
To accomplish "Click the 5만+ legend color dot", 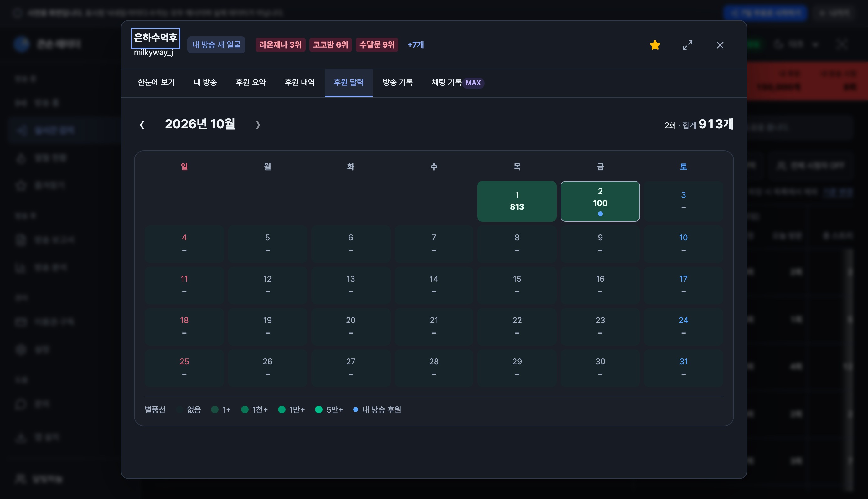I will pos(319,409).
